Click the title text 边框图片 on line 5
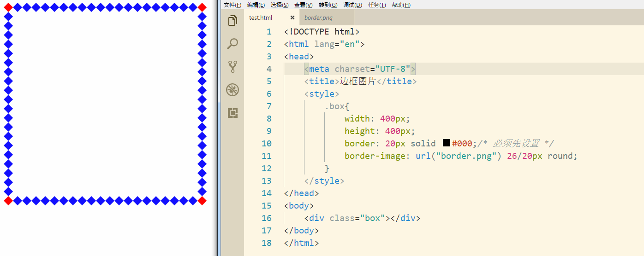644x256 pixels. [358, 81]
